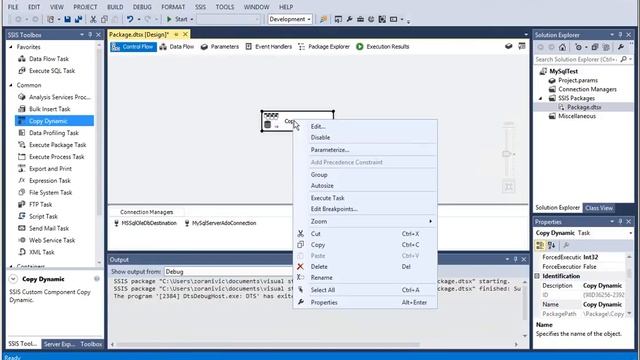Screen dimensions: 640x360
Task: Select Project.params in Solution Explorer
Action: [578, 80]
